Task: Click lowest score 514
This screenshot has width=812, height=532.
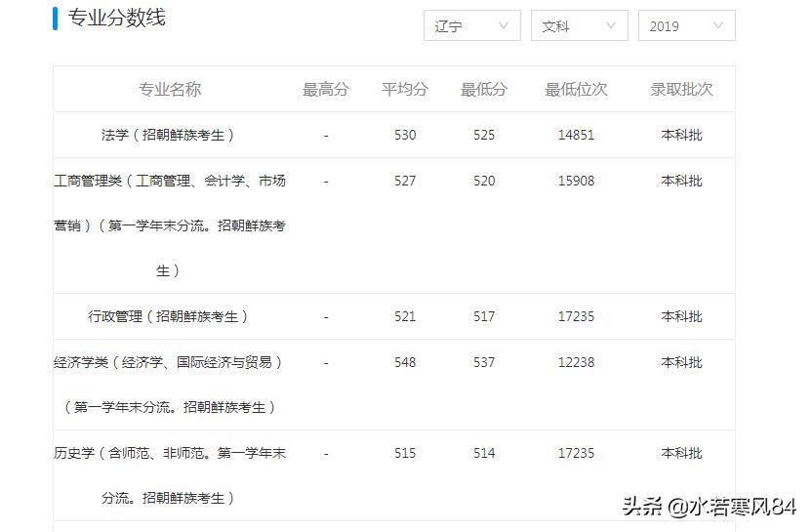Action: 484,453
